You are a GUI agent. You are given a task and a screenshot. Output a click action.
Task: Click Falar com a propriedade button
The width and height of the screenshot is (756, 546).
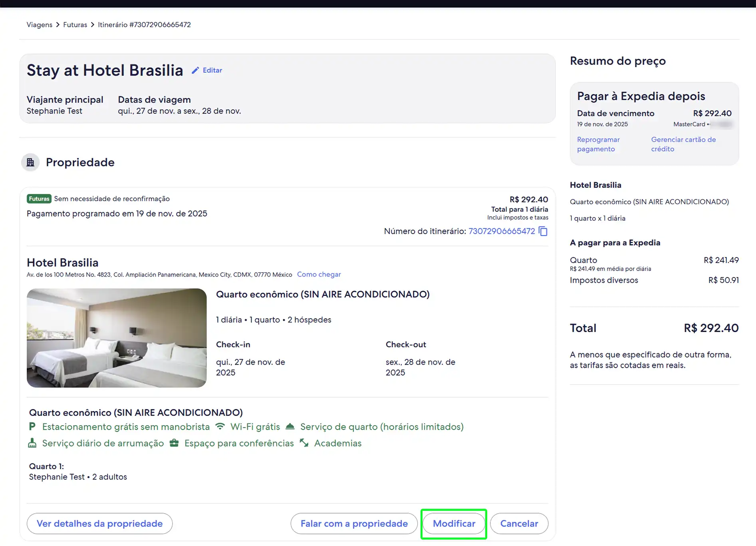point(354,524)
